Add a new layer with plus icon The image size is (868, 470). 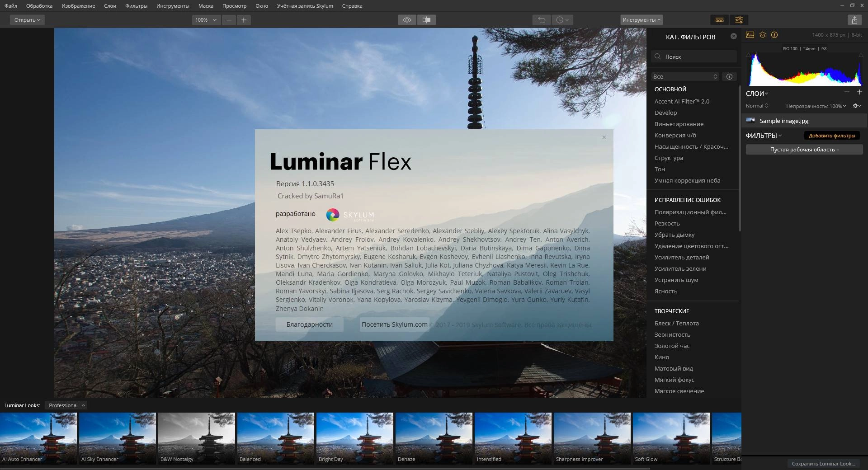pyautogui.click(x=859, y=92)
